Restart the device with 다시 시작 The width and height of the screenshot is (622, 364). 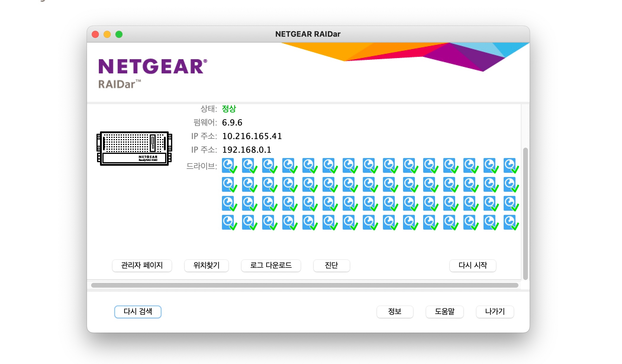pyautogui.click(x=473, y=265)
